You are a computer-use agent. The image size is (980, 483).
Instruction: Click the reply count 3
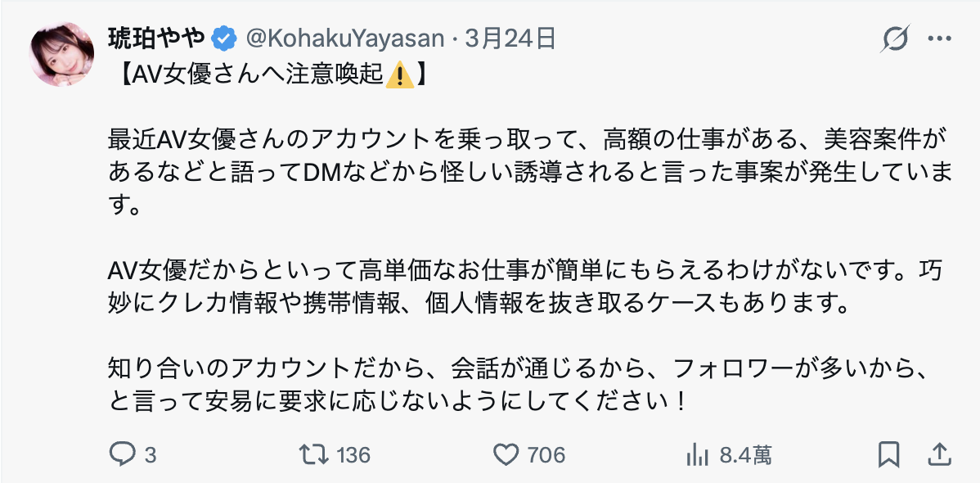(x=150, y=455)
